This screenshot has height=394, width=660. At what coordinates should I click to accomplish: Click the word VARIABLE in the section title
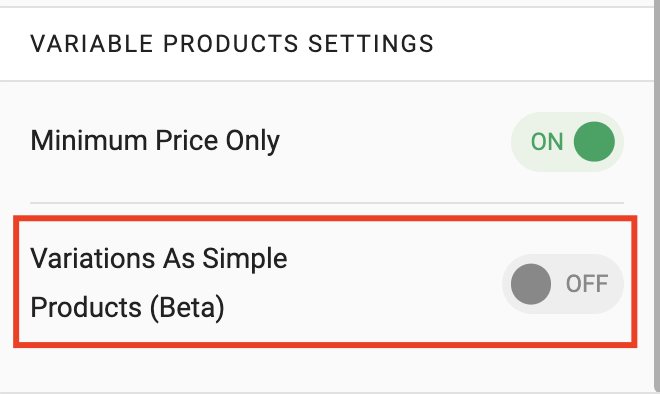click(x=92, y=44)
